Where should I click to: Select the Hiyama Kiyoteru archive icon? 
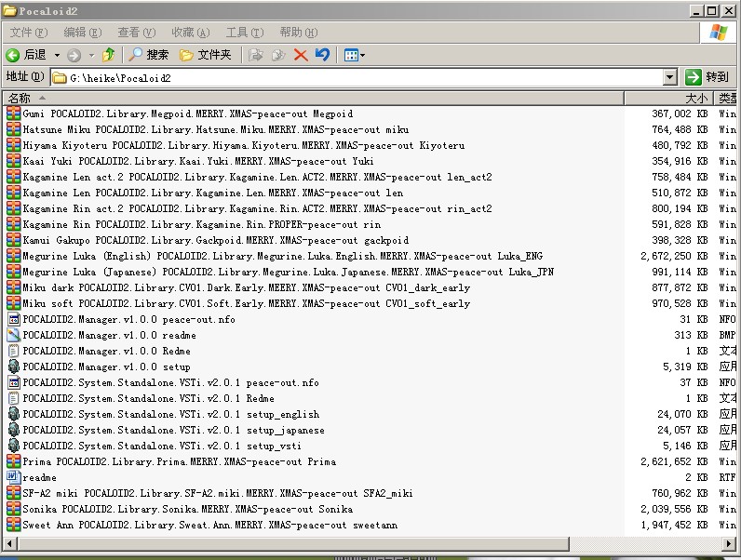(14, 145)
